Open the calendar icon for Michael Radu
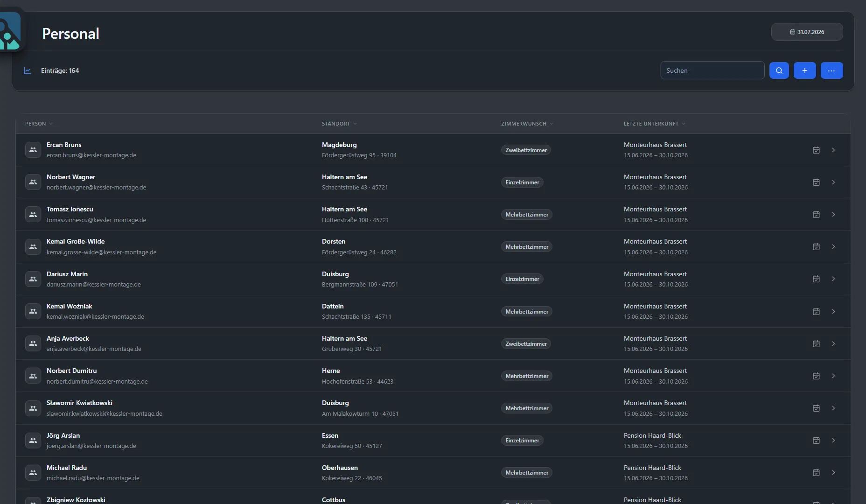This screenshot has width=866, height=504. coord(816,473)
